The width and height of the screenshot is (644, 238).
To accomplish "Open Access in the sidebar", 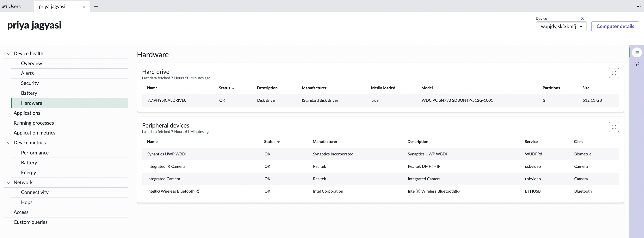I will (x=66, y=212).
